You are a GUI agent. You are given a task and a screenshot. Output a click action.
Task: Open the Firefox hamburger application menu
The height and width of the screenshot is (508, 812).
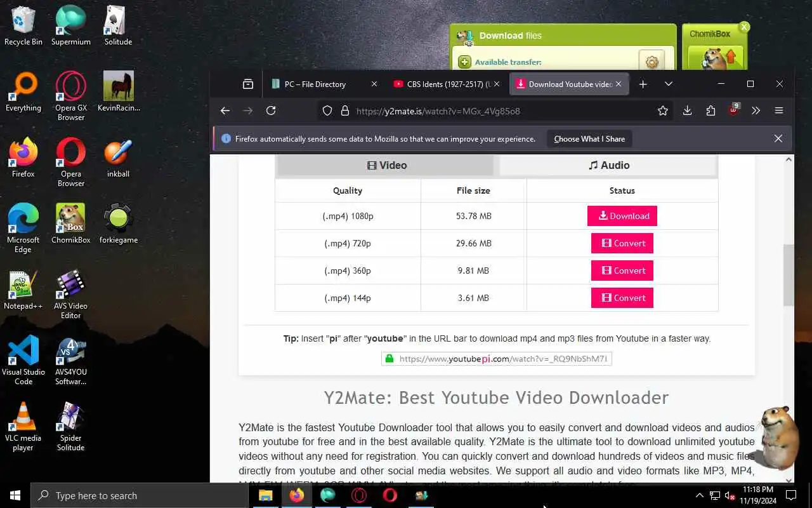pos(779,110)
